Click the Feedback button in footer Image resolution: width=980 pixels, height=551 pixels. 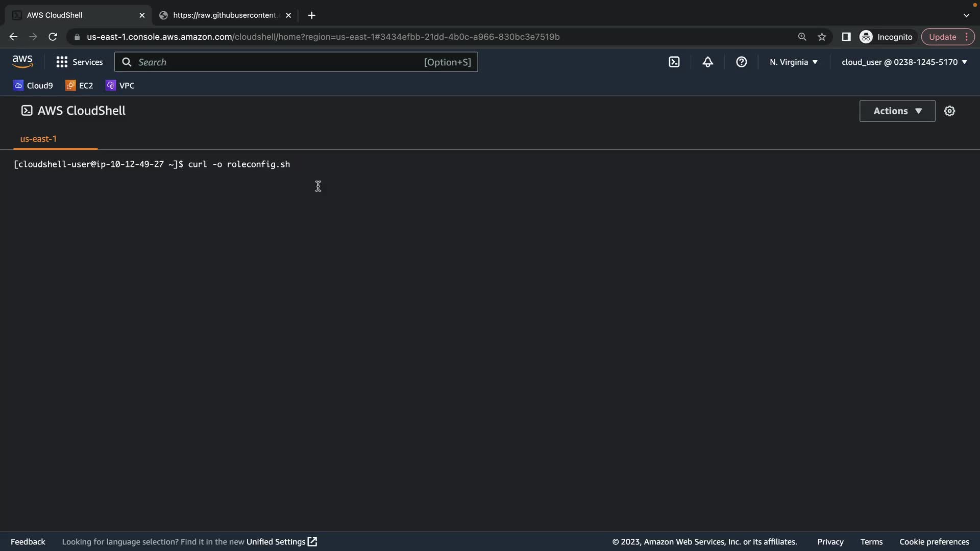[28, 542]
